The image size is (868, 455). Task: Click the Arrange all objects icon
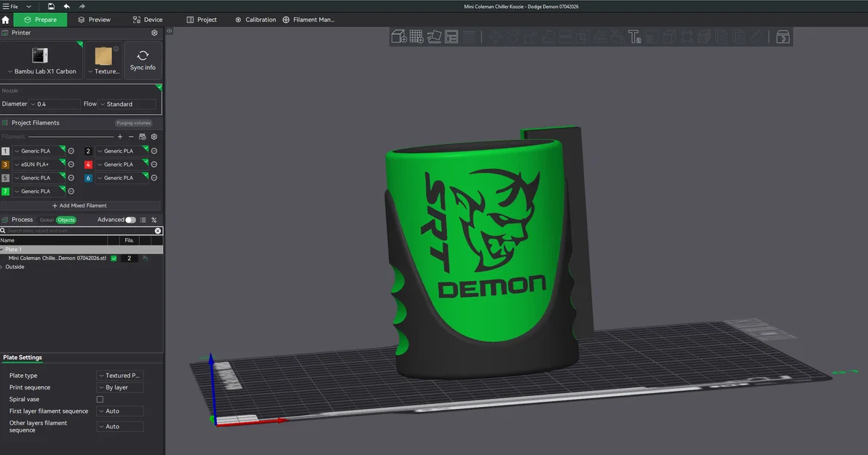click(451, 37)
